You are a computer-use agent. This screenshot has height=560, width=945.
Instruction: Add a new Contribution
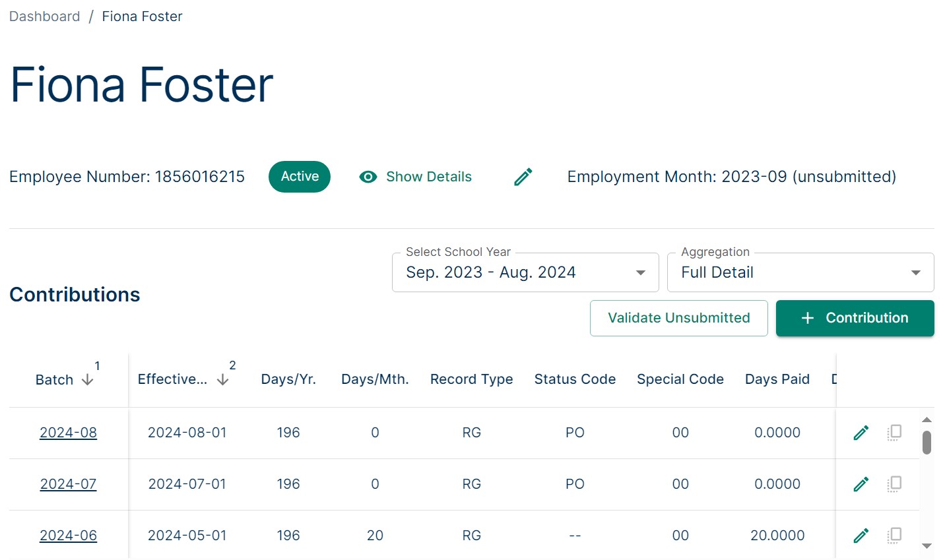855,318
